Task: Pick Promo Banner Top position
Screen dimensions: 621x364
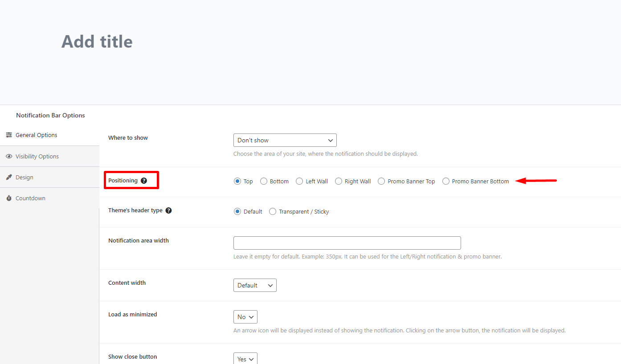Action: pos(381,181)
